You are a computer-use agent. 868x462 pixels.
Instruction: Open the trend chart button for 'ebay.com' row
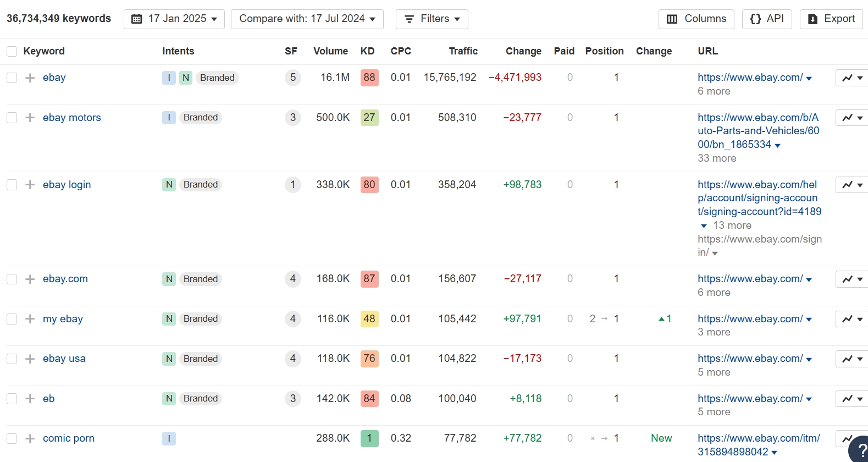pos(852,279)
